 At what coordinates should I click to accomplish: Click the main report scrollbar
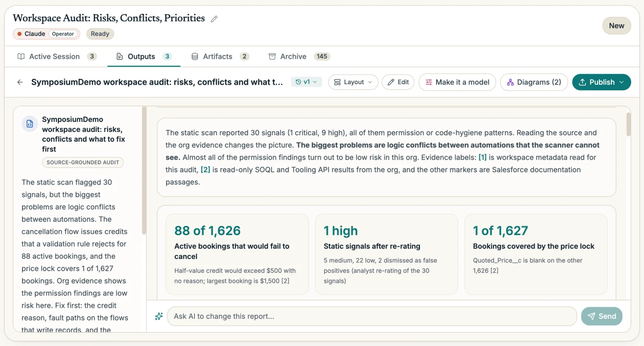coord(628,124)
